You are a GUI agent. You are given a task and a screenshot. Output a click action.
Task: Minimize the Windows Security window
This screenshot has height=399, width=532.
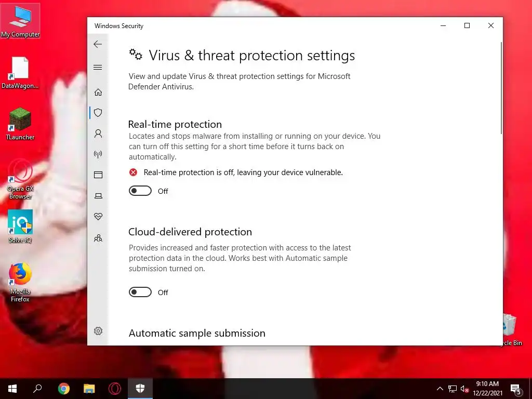[443, 25]
